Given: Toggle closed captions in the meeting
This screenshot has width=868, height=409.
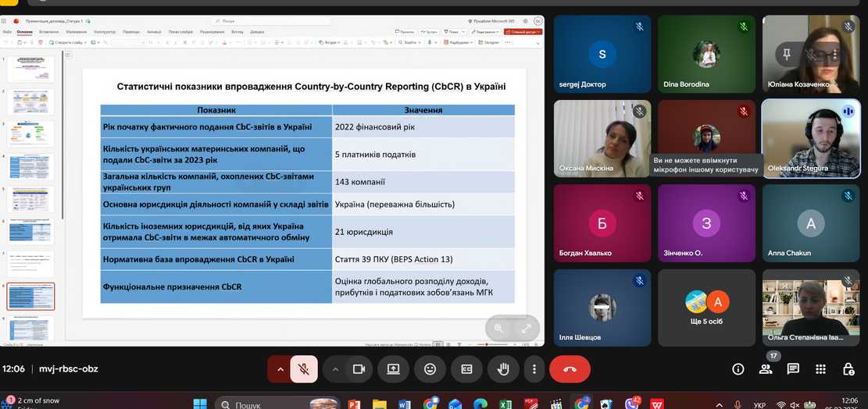Looking at the screenshot, I should click(466, 369).
